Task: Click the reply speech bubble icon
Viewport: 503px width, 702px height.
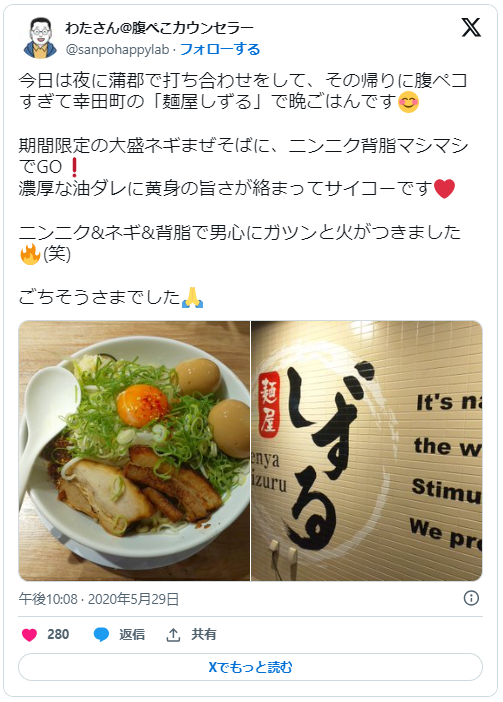Action: click(x=101, y=634)
